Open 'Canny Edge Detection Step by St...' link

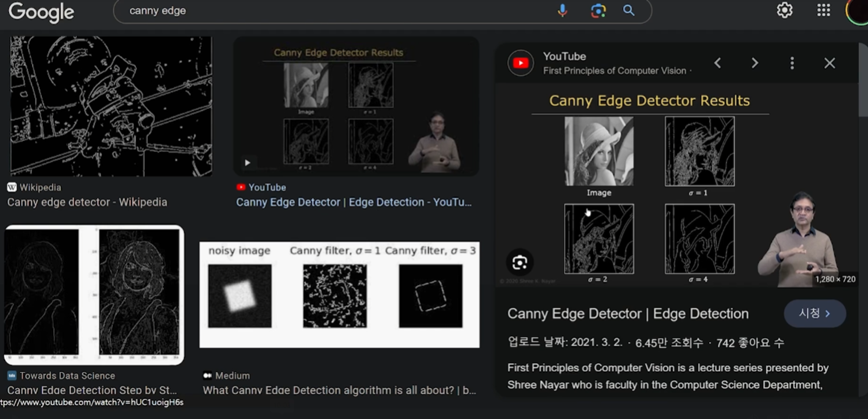(92, 390)
